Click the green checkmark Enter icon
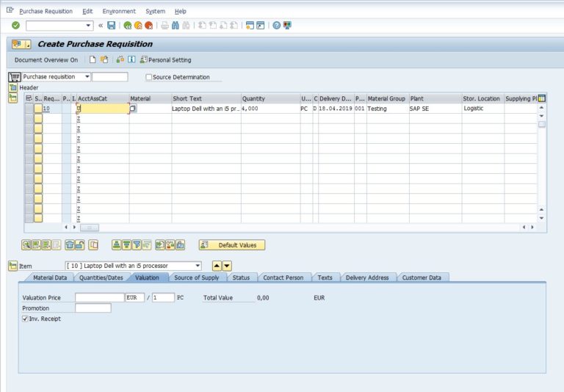The width and height of the screenshot is (564, 392). click(15, 25)
